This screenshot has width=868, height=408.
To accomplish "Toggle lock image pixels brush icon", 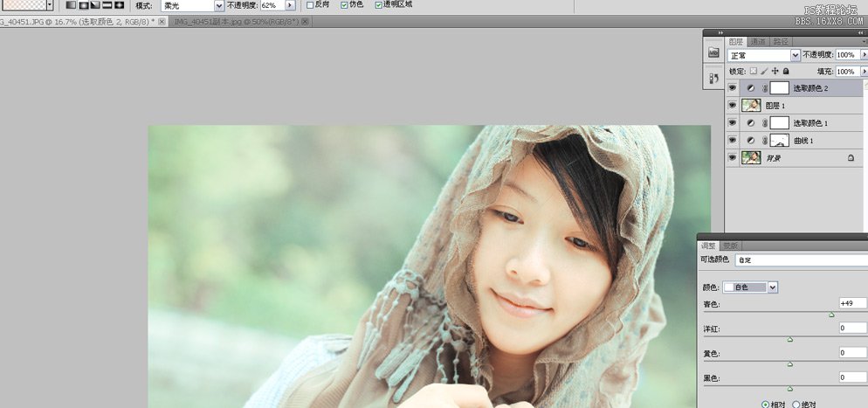I will [x=764, y=72].
